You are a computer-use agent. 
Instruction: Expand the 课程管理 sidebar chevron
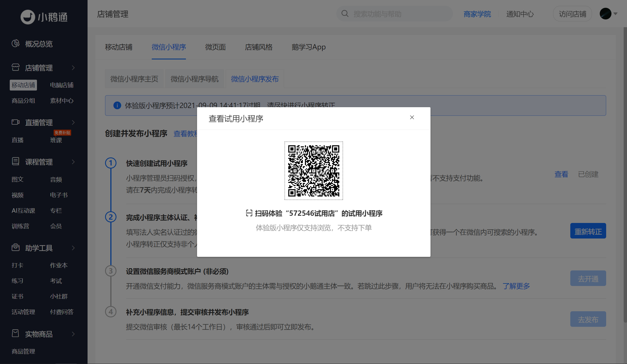[73, 162]
